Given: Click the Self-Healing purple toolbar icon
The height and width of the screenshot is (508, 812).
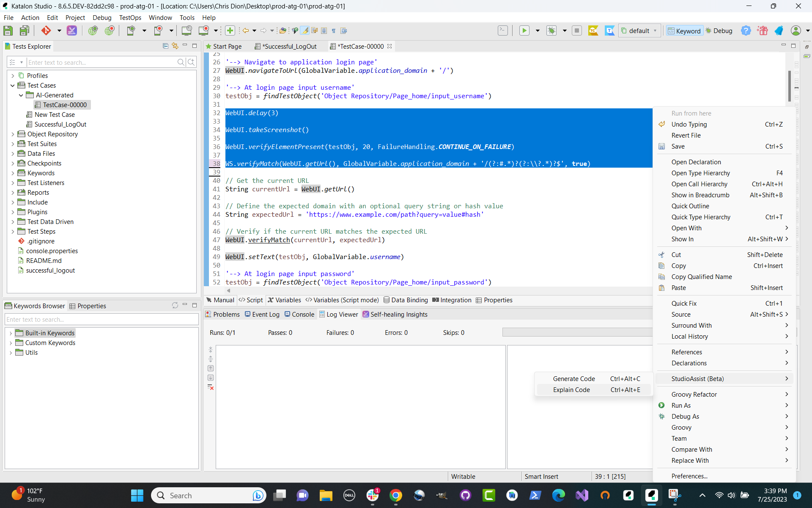Looking at the screenshot, I should tap(72, 30).
